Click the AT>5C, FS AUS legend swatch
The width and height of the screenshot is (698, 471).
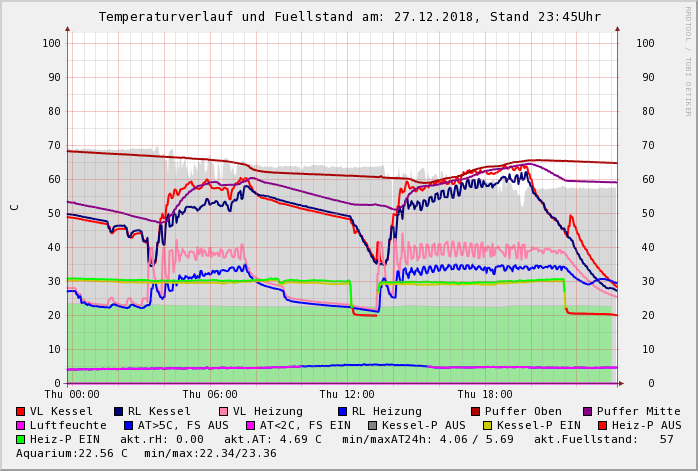[128, 425]
